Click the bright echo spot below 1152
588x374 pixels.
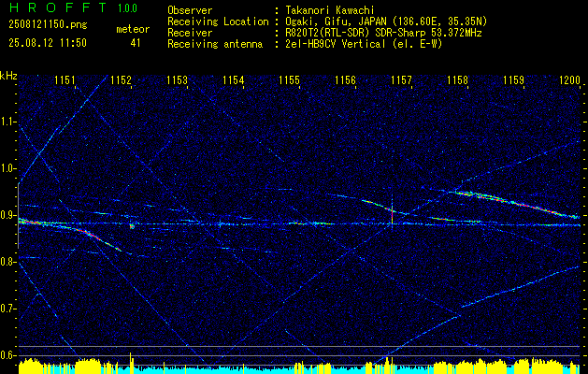[132, 226]
